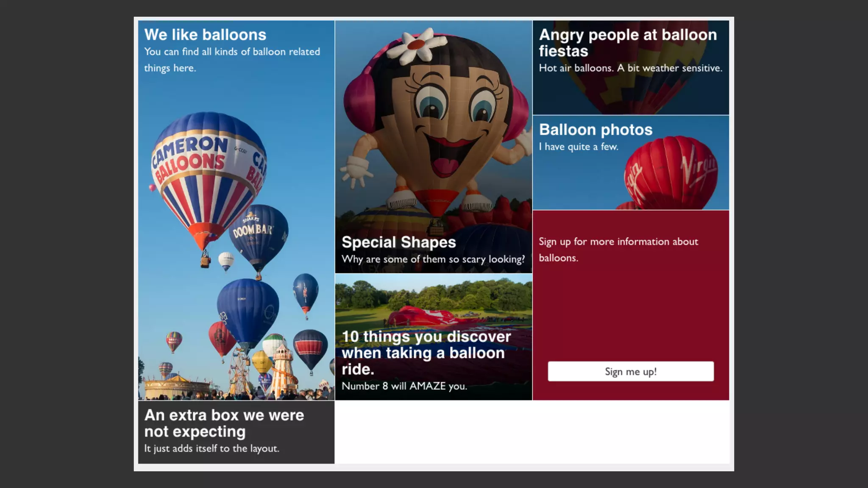Click 'It just adds itself to the layout.'
This screenshot has width=868, height=488.
pos(211,449)
